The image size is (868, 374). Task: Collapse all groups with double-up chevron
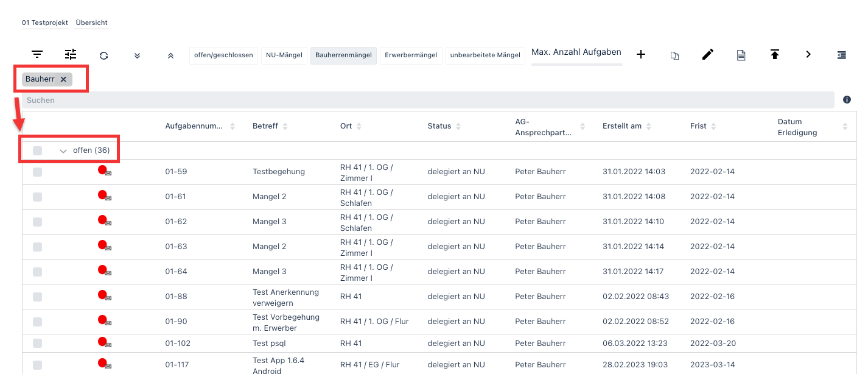170,55
